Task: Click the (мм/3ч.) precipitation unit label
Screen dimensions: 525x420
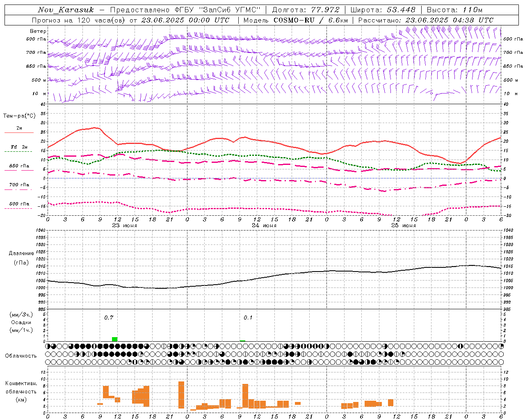Action: (21, 315)
